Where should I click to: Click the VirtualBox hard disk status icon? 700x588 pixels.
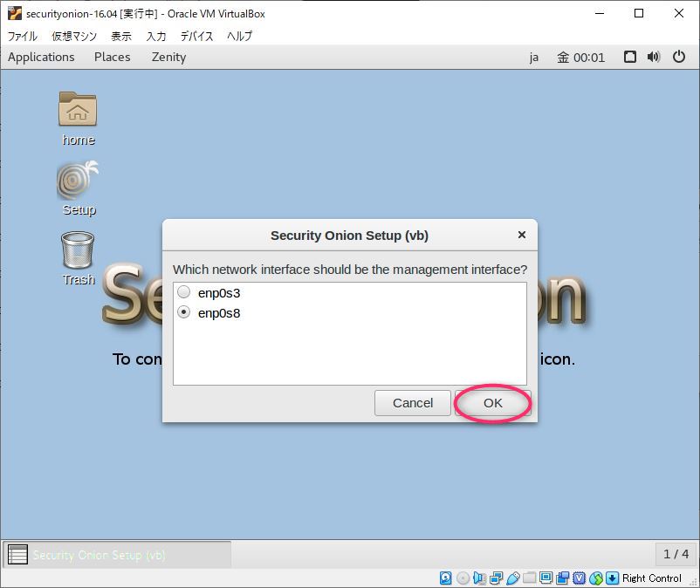(x=445, y=578)
